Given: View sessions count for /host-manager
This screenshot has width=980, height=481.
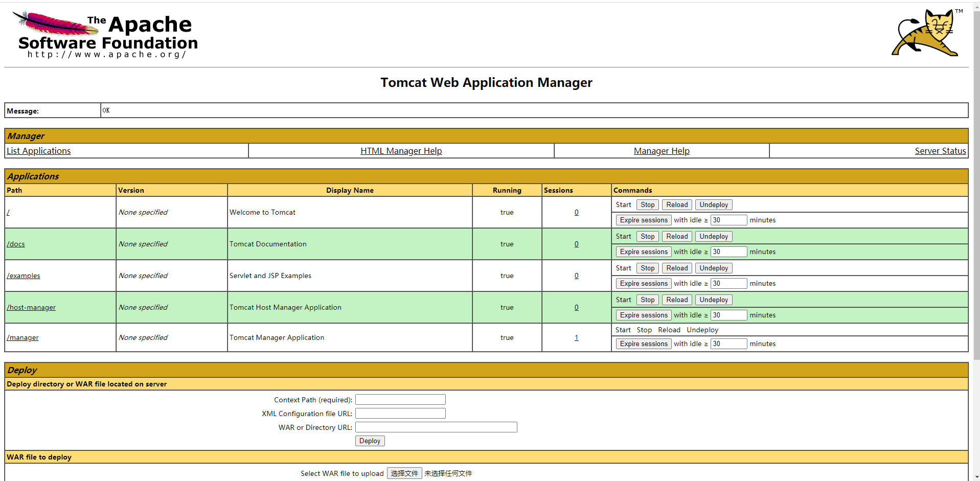Looking at the screenshot, I should [577, 307].
